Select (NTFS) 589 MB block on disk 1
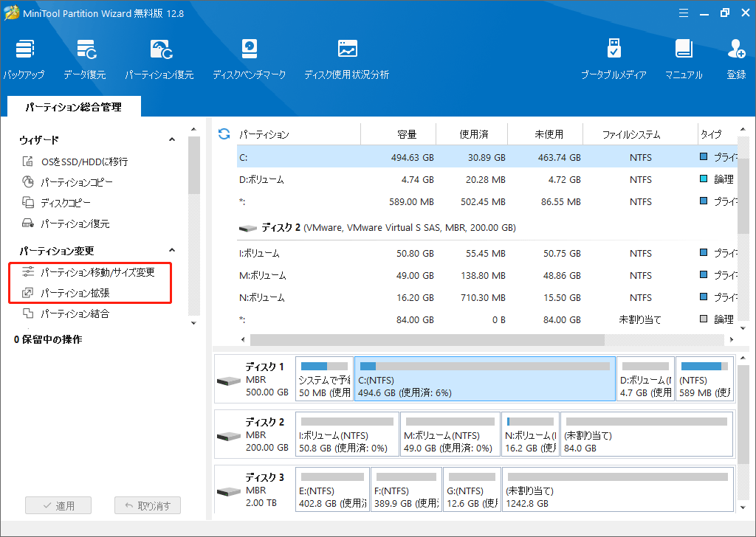Screen dimensions: 756x537 point(705,378)
